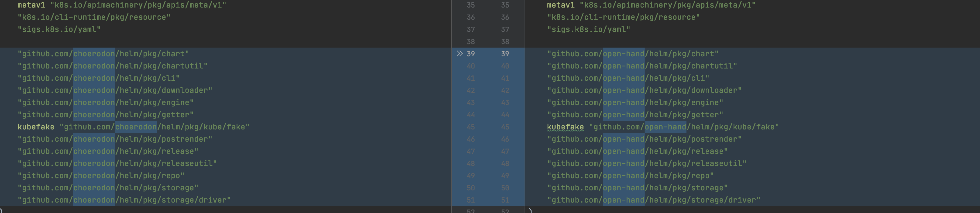Click right gutter line number 51
The width and height of the screenshot is (980, 213).
(x=505, y=200)
